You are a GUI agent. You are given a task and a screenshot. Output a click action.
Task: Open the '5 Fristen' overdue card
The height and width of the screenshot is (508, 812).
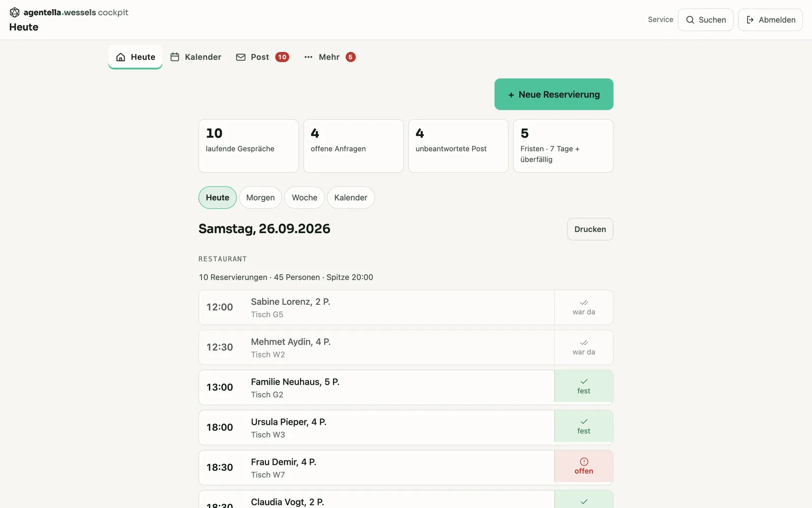click(x=563, y=146)
